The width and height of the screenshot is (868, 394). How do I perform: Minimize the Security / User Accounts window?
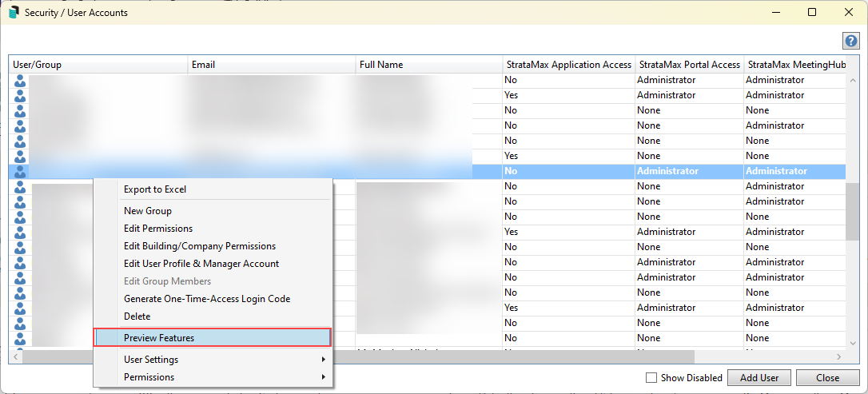(x=776, y=12)
